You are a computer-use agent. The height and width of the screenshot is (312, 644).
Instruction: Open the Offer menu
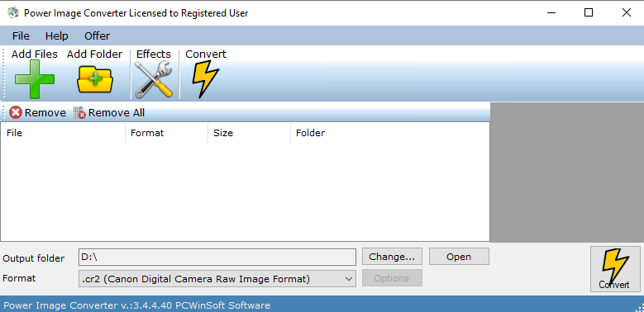click(x=97, y=36)
